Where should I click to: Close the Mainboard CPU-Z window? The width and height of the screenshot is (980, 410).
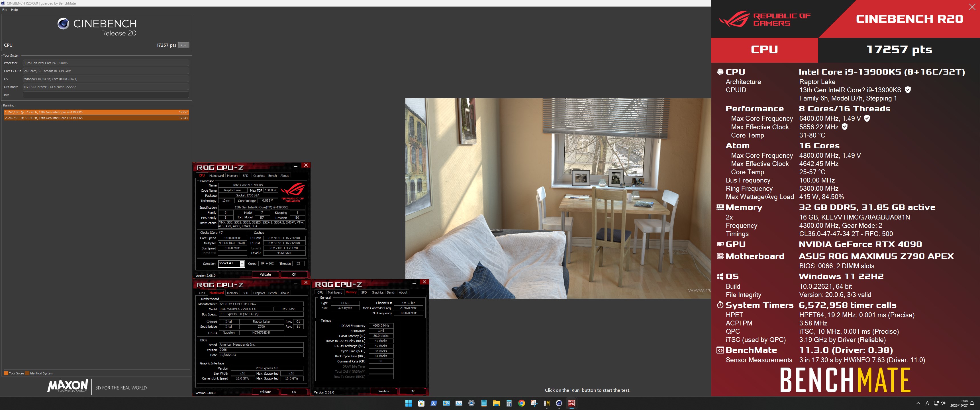[x=306, y=283]
